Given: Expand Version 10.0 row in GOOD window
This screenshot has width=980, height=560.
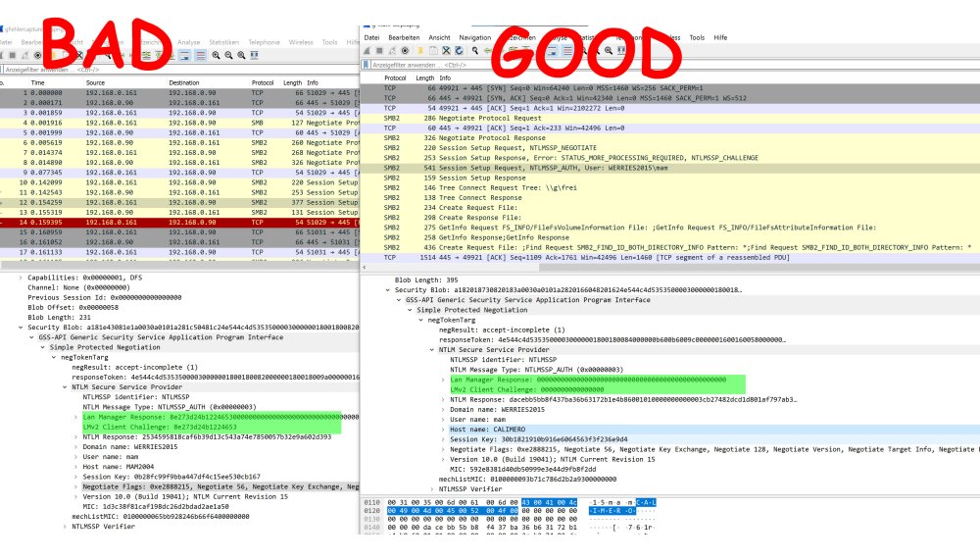Looking at the screenshot, I should tap(444, 459).
